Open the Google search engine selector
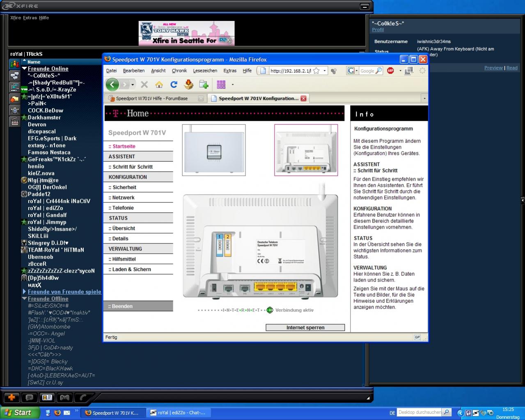The width and height of the screenshot is (525, 420). tap(352, 71)
